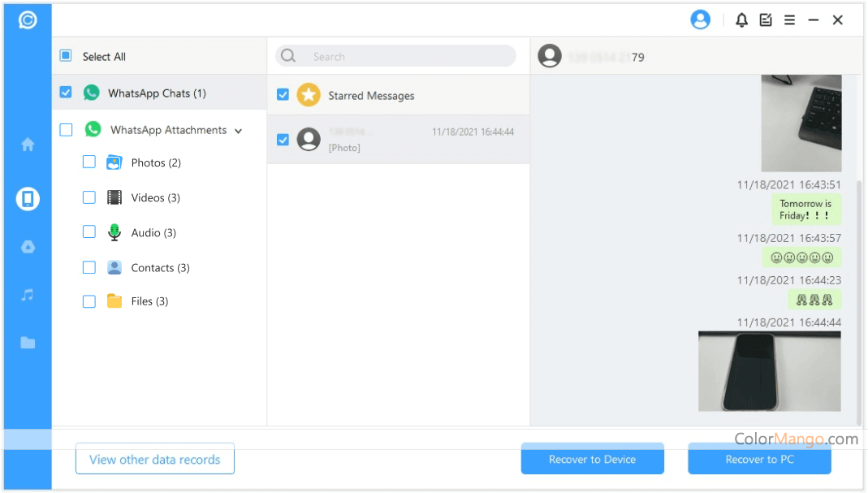Image resolution: width=868 pixels, height=493 pixels.
Task: Close the application window
Action: (x=838, y=20)
